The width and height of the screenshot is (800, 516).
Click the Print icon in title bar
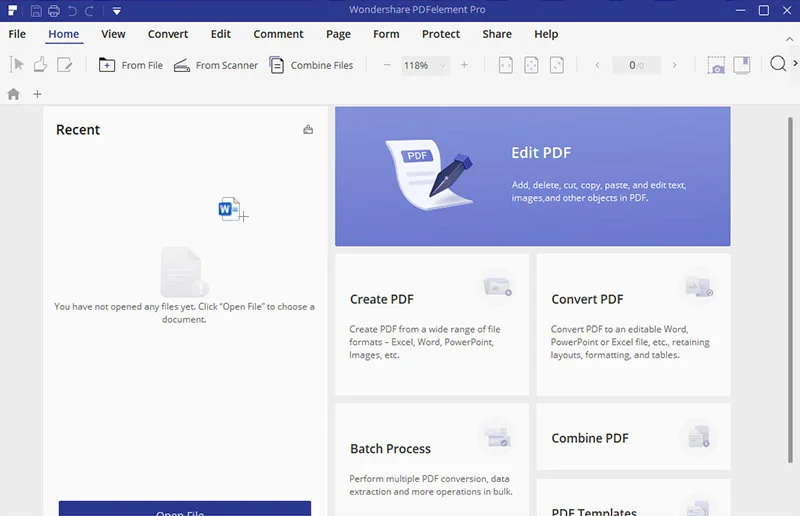(54, 11)
